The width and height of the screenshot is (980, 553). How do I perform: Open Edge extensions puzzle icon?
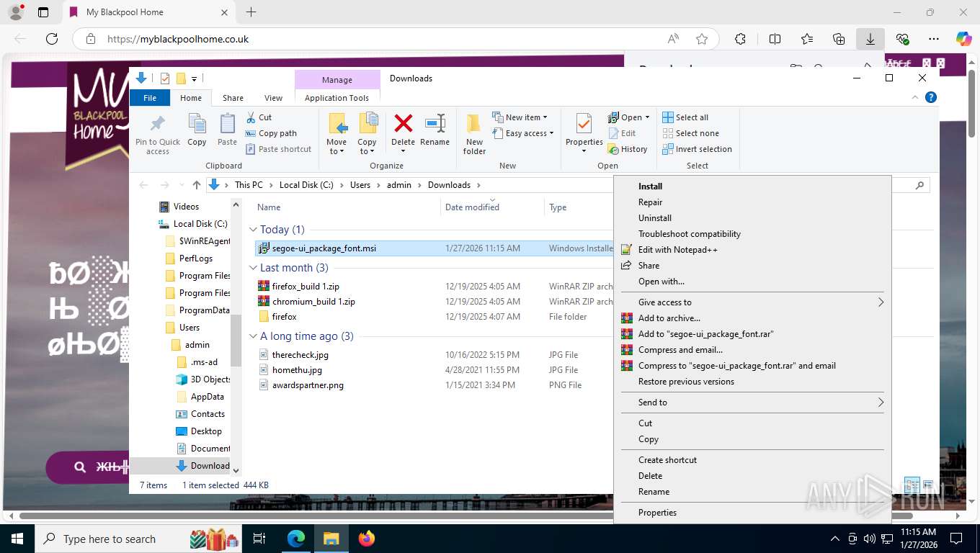pos(740,39)
